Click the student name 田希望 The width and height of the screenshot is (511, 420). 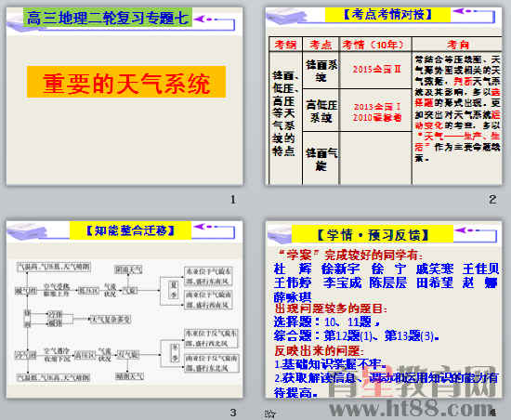pyautogui.click(x=435, y=282)
